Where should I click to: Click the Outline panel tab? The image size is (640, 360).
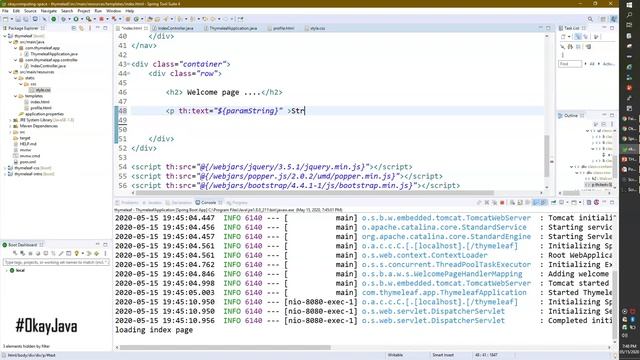(571, 116)
